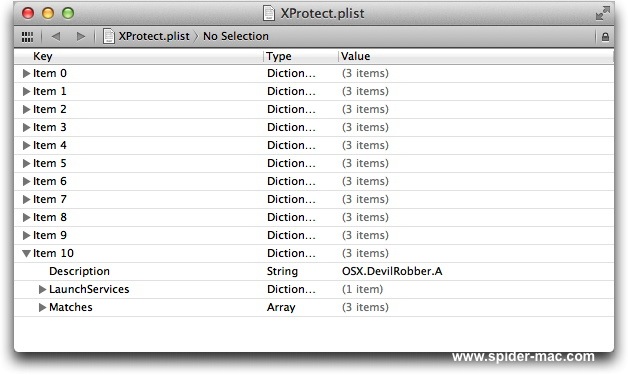This screenshot has height=375, width=628.
Task: Click the Type column header
Action: (301, 56)
